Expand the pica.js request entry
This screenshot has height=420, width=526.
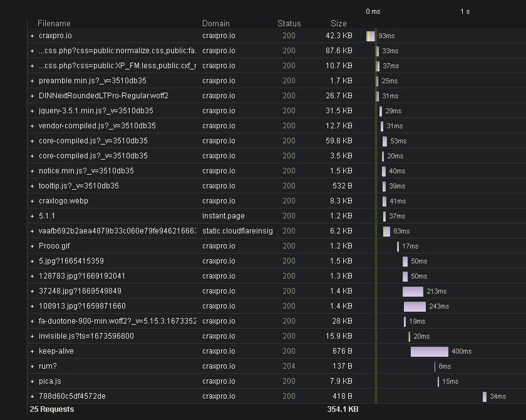click(32, 381)
